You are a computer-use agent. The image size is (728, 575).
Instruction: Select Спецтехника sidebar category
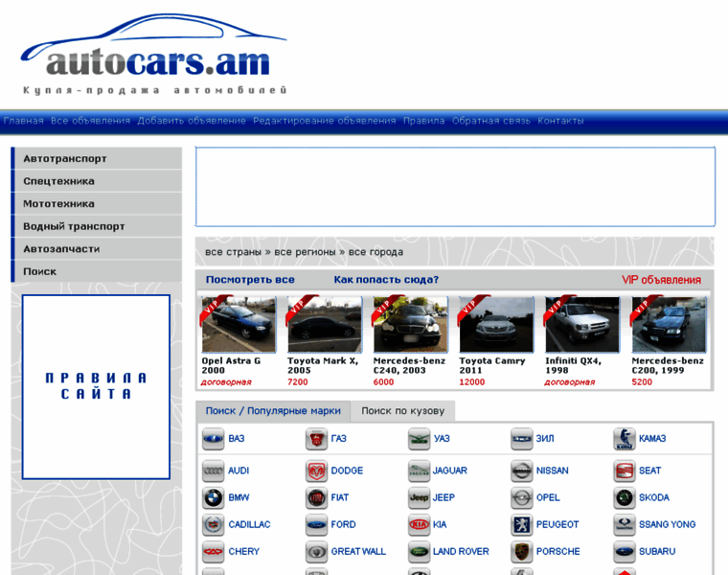tap(97, 181)
